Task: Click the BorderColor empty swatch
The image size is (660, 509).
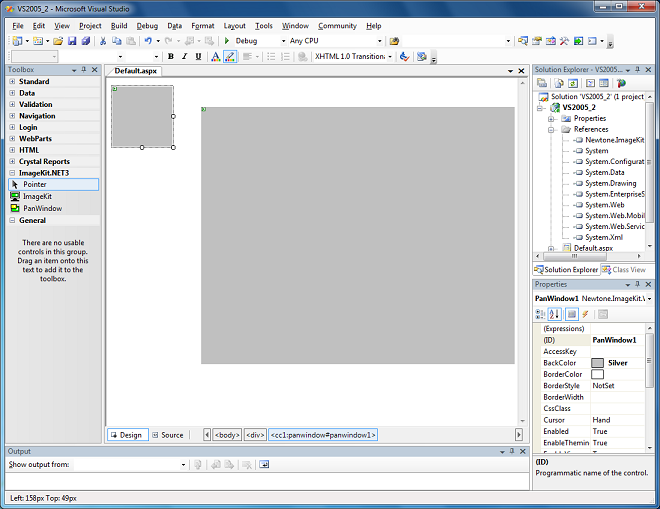Action: pos(597,374)
